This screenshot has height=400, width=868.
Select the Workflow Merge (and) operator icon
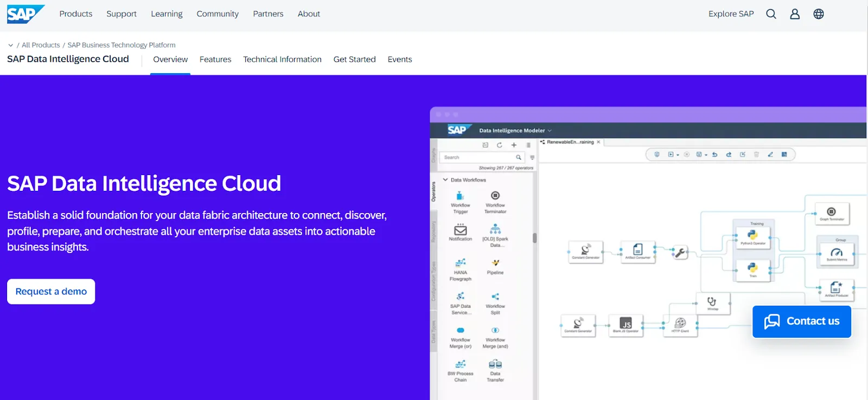495,330
